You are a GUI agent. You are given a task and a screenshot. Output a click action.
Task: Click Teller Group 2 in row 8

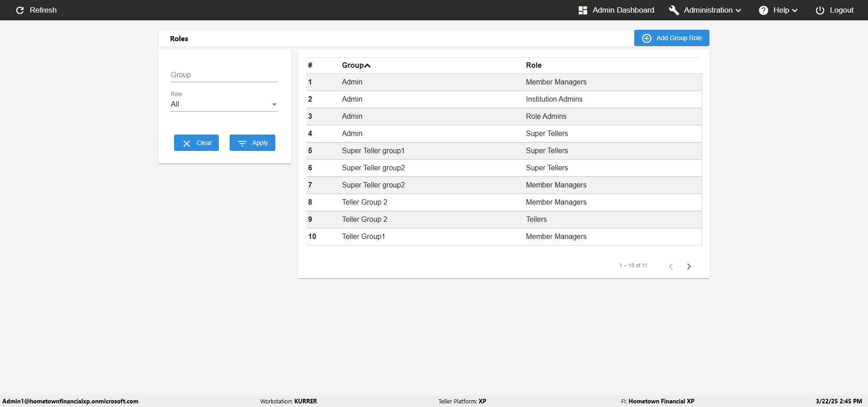click(364, 202)
